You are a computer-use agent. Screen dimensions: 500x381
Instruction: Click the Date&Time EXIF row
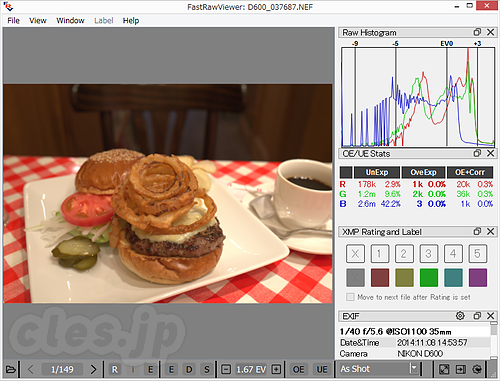coord(415,342)
